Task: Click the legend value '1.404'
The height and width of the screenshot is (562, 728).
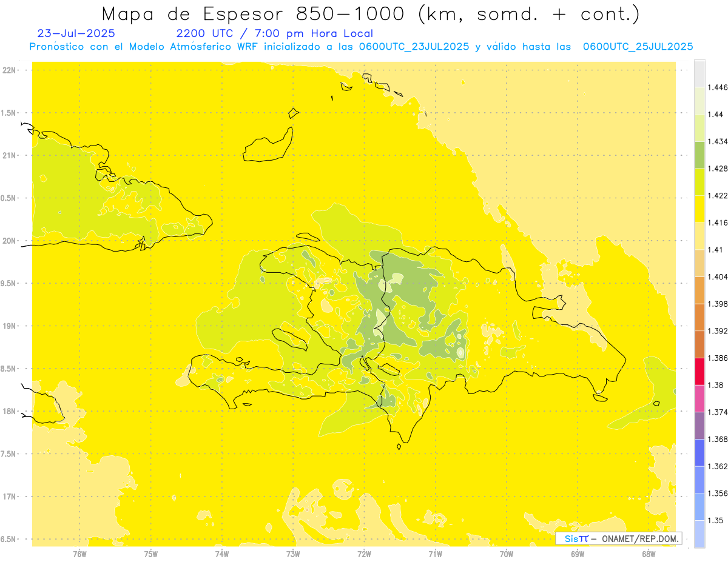Action: pos(717,276)
